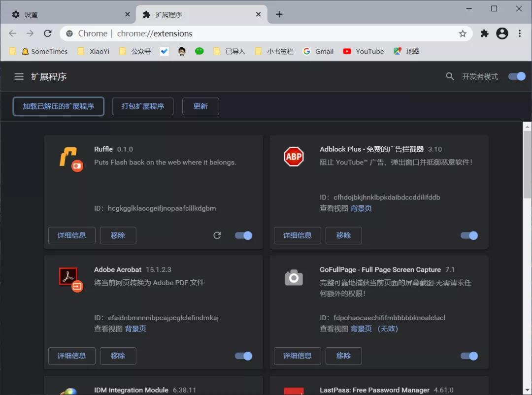The width and height of the screenshot is (532, 395).
Task: Open the YouTube bookmark
Action: pos(369,51)
